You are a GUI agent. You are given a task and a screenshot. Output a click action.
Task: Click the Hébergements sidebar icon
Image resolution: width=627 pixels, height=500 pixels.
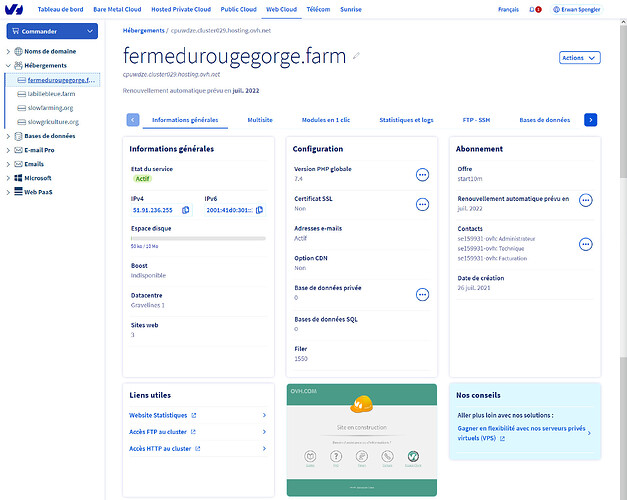coord(18,65)
